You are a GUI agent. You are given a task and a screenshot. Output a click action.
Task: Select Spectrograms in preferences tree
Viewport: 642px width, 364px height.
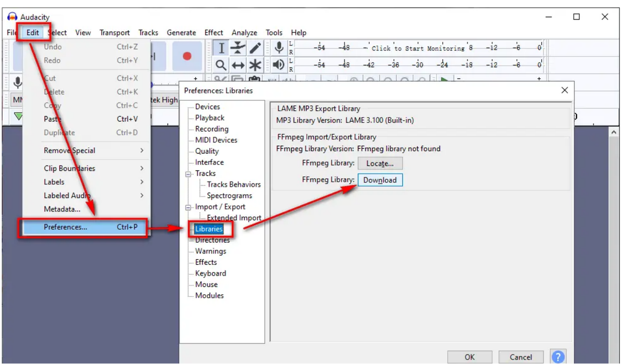(229, 196)
